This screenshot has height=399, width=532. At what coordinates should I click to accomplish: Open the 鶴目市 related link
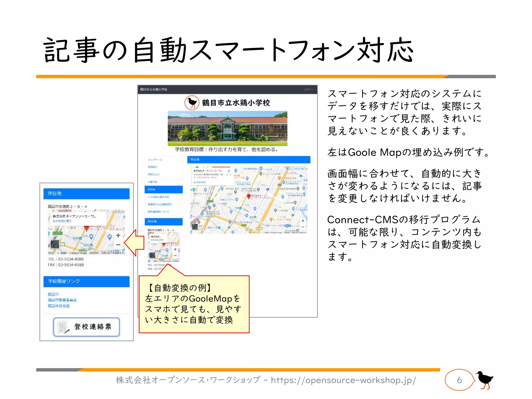pyautogui.click(x=53, y=294)
